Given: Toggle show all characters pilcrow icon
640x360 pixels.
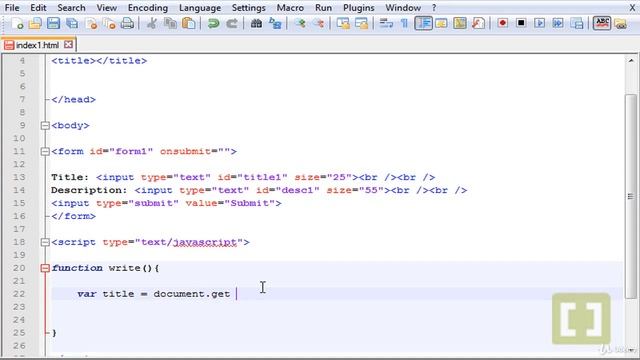Looking at the screenshot, I should tap(404, 23).
